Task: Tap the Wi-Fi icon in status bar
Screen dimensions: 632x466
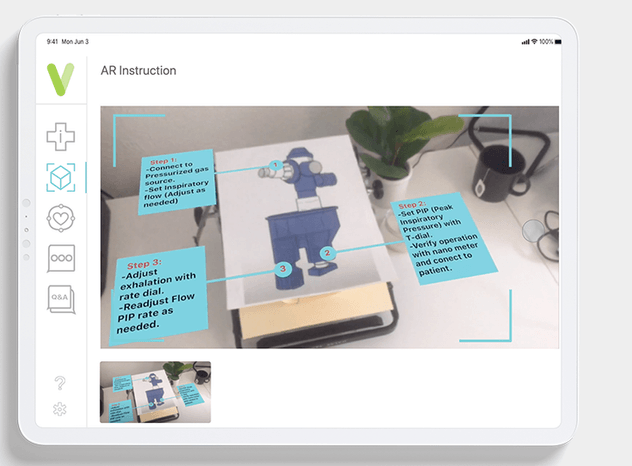Action: 535,42
